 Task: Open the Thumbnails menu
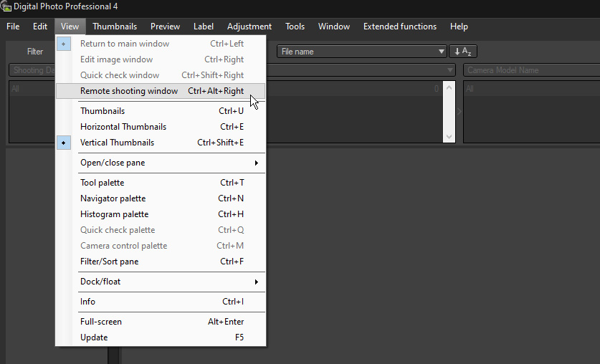click(x=115, y=27)
